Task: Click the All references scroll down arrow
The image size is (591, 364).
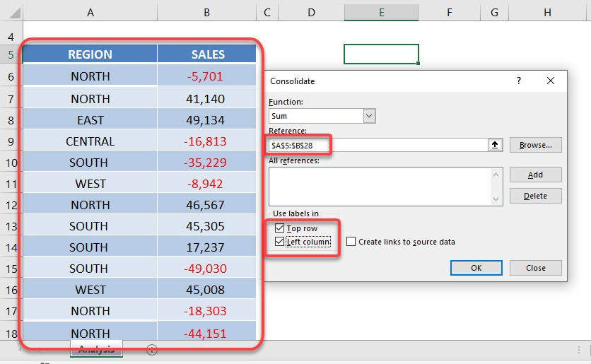Action: 496,199
